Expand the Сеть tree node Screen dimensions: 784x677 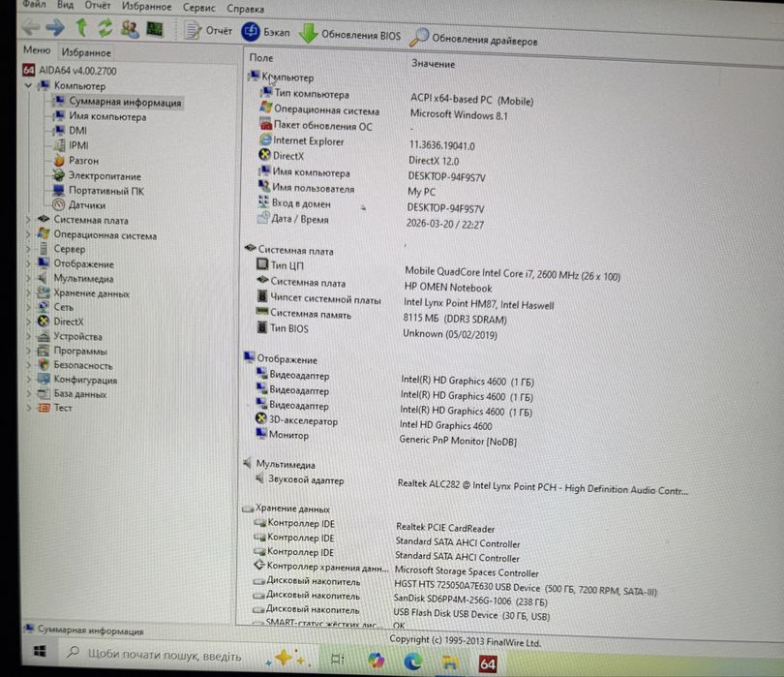pos(28,307)
